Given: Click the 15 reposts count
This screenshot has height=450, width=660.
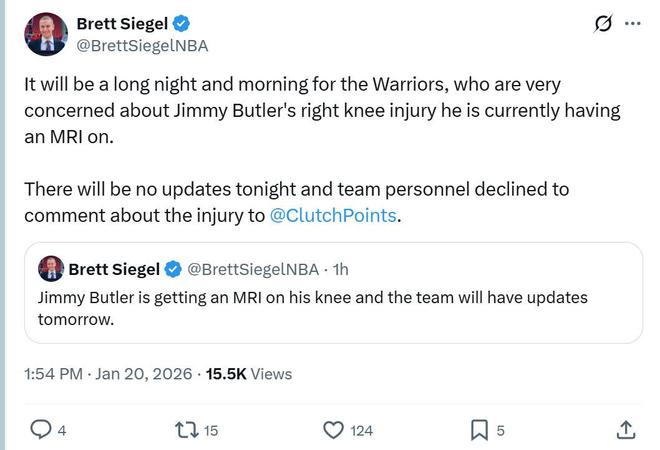Looking at the screenshot, I should tap(211, 431).
